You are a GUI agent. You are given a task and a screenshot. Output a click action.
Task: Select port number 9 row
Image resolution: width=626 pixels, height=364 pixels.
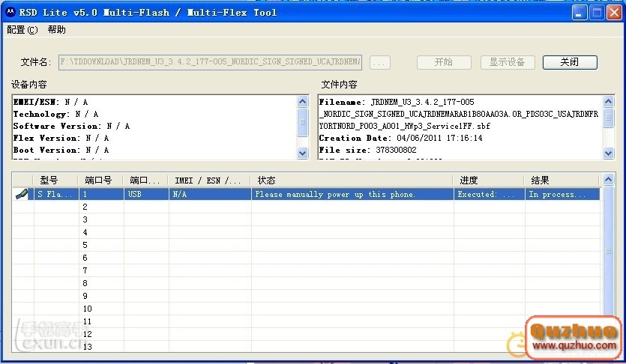coord(306,297)
